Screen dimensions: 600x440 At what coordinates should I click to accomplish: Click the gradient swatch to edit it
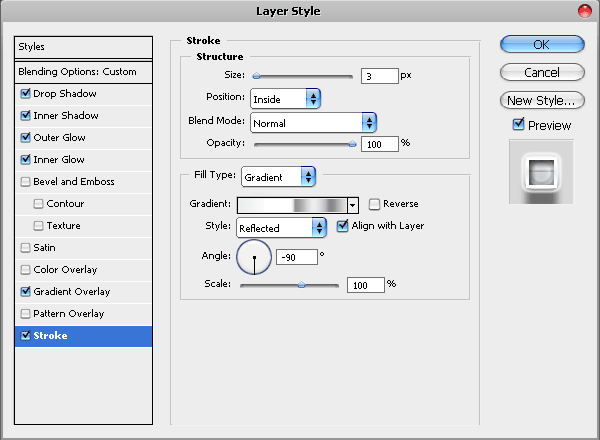(292, 205)
